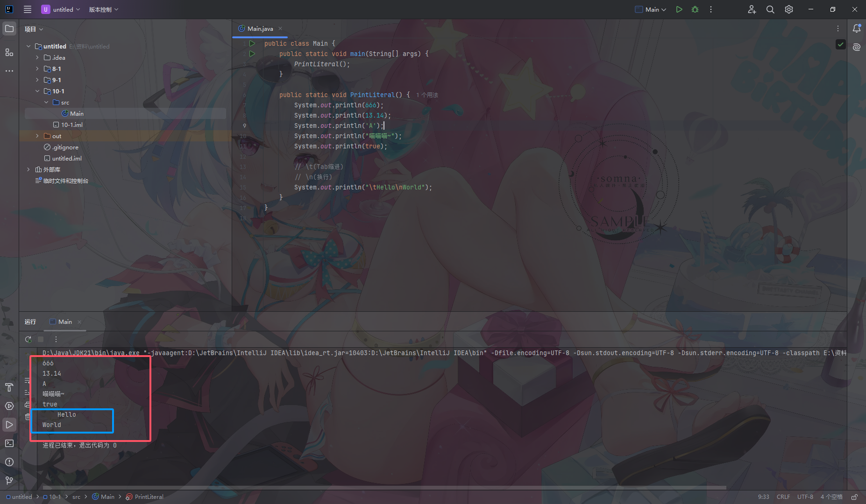Expand the 8-1 module folder

point(37,69)
